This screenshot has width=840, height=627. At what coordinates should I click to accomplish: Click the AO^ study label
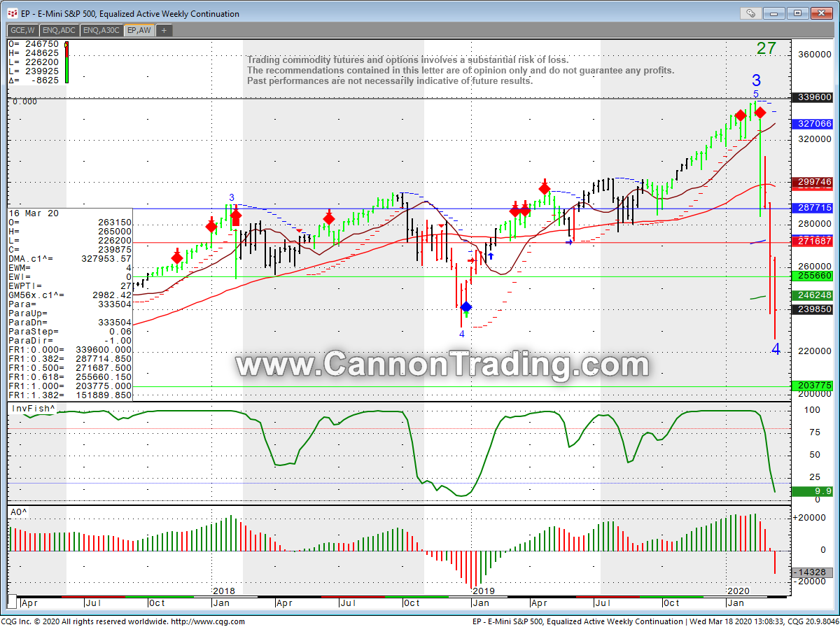pos(17,512)
